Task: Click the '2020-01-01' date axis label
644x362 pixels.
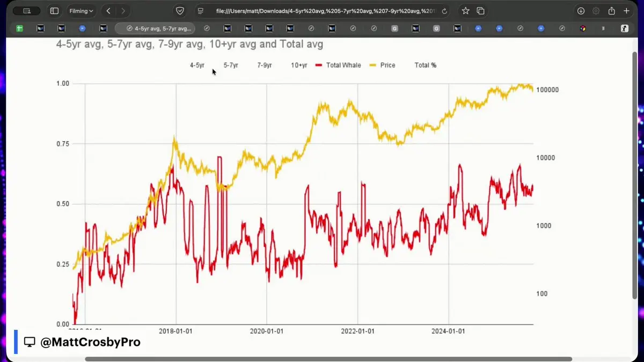Action: 267,331
